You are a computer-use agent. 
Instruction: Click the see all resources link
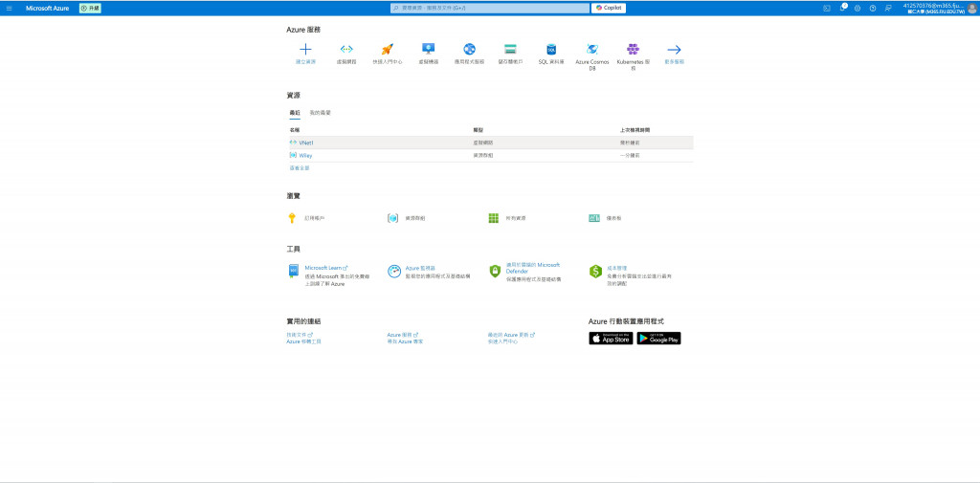point(299,168)
